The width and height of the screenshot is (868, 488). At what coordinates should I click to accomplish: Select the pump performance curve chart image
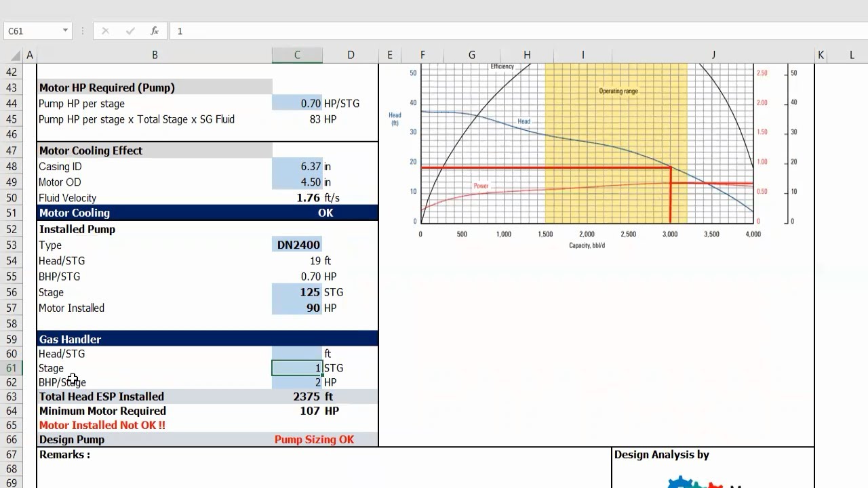(x=593, y=156)
